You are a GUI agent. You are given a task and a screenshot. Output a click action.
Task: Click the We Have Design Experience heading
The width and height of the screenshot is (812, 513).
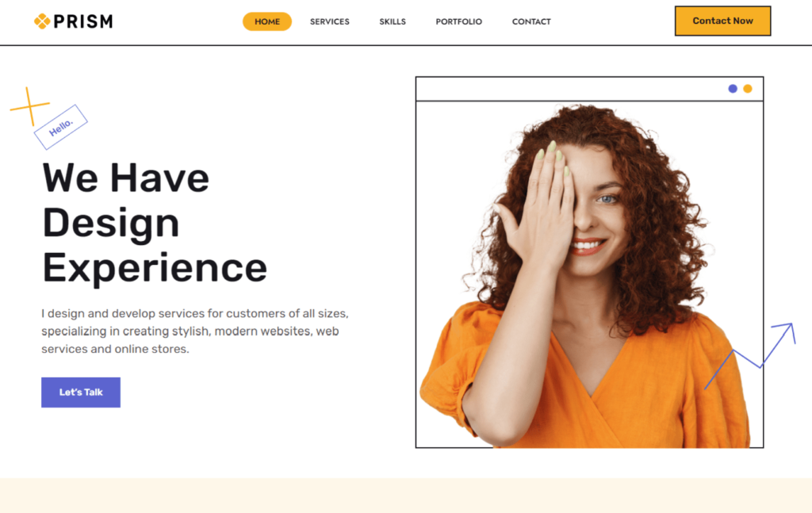pyautogui.click(x=155, y=223)
